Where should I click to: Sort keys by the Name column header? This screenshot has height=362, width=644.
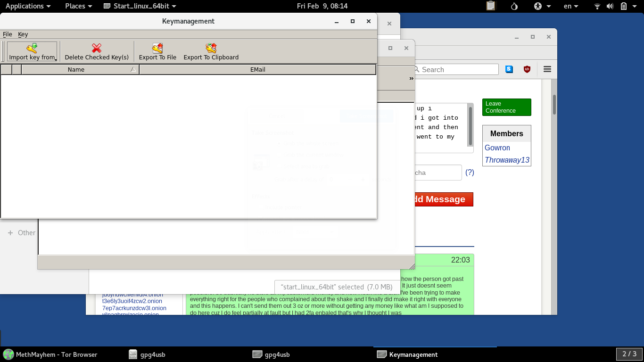pos(80,69)
